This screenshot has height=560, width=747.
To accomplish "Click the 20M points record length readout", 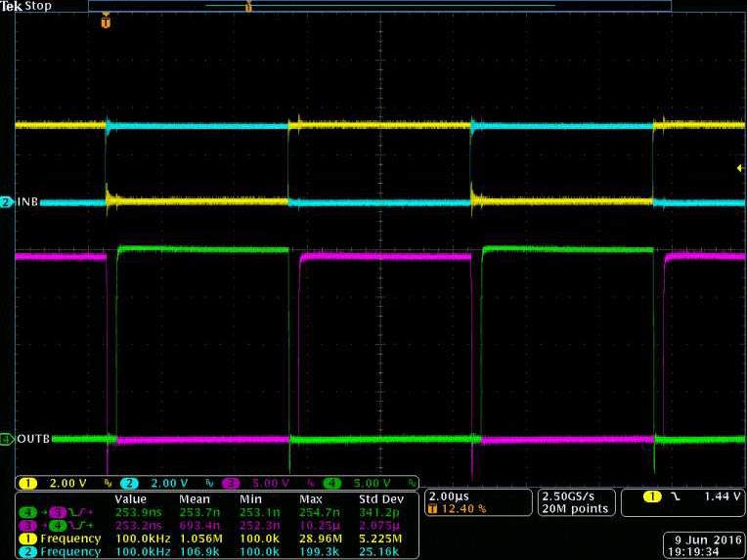I will 575,508.
